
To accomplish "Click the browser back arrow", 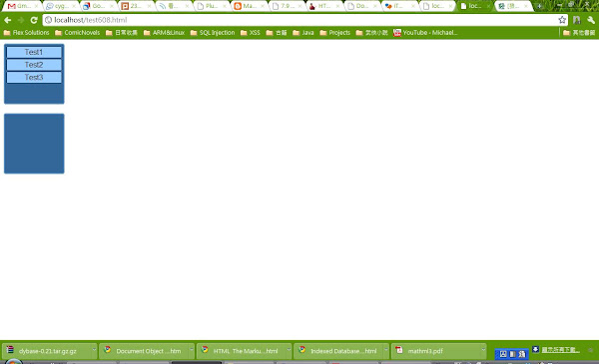I will tap(8, 20).
